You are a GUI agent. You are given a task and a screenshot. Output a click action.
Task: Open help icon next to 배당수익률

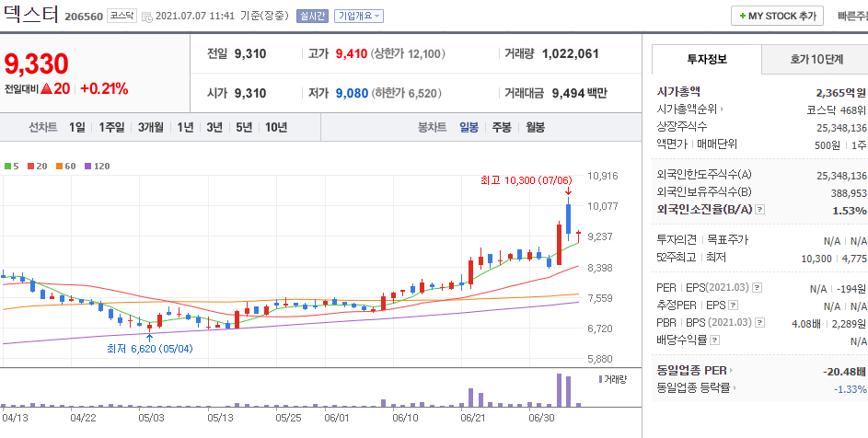coord(714,340)
